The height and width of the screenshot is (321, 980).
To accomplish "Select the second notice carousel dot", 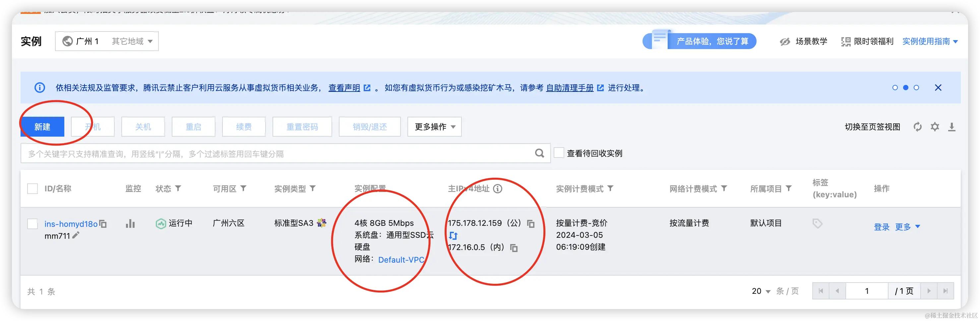I will coord(905,88).
